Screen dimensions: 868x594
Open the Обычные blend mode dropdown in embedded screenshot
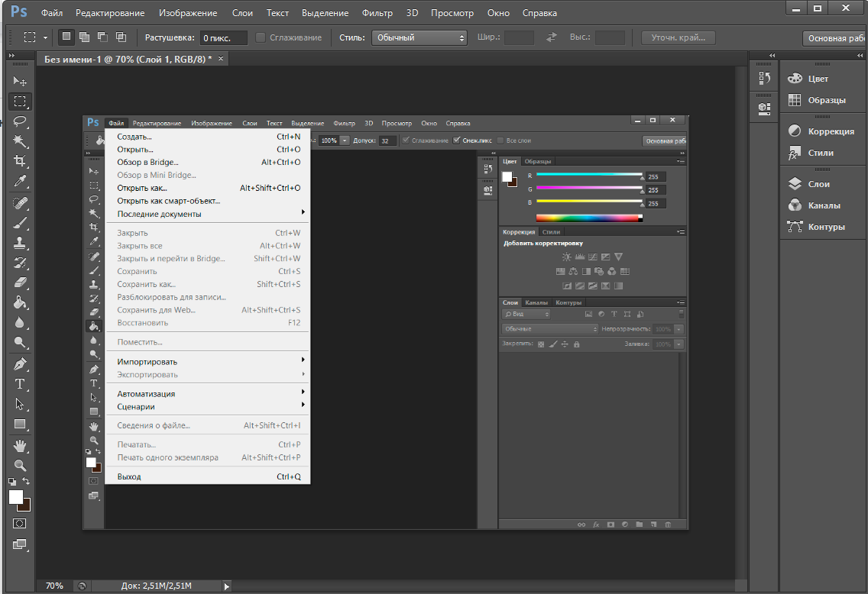point(550,328)
